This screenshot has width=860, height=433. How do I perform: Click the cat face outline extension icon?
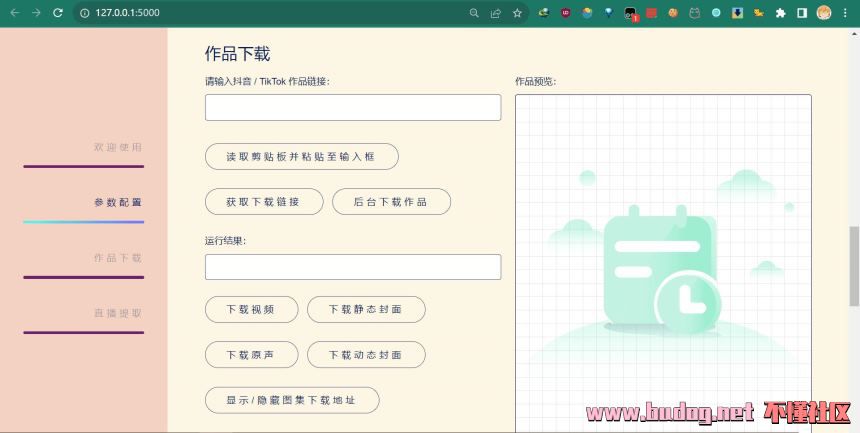pyautogui.click(x=694, y=13)
